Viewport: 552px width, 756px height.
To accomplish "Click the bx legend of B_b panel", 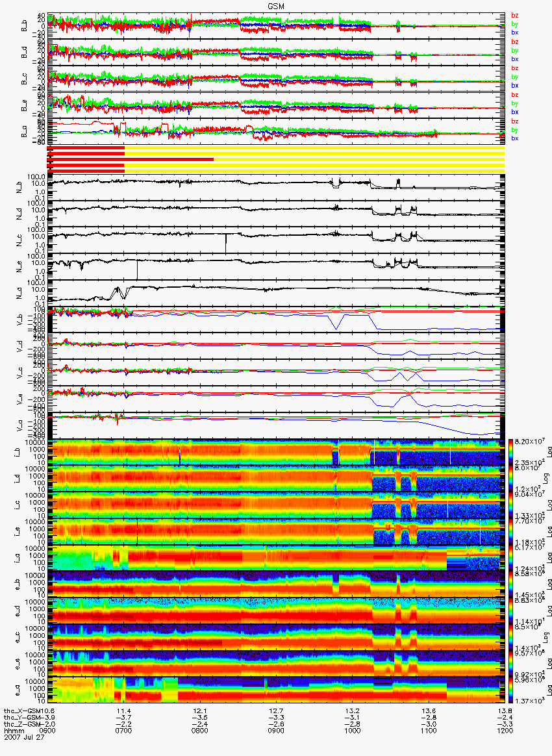I will click(x=515, y=32).
